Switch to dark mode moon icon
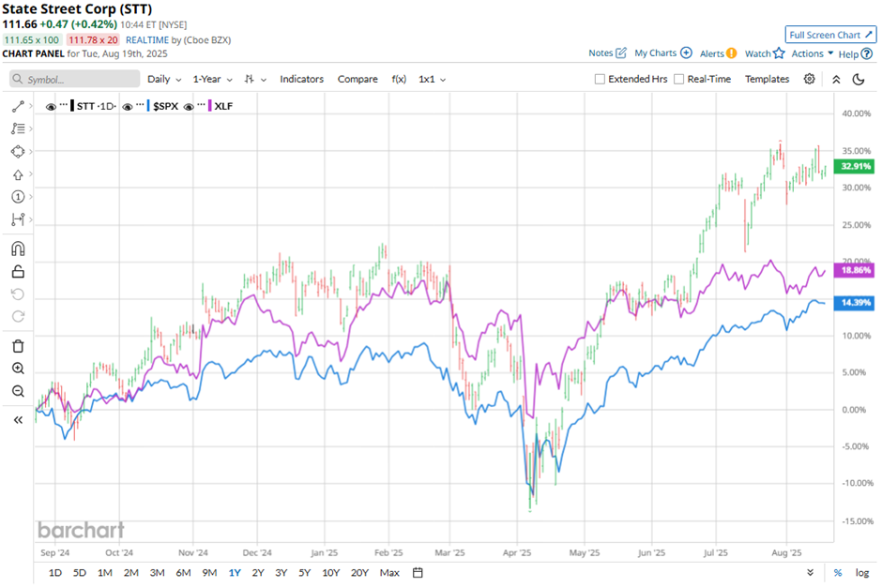The width and height of the screenshot is (882, 588). click(x=859, y=80)
